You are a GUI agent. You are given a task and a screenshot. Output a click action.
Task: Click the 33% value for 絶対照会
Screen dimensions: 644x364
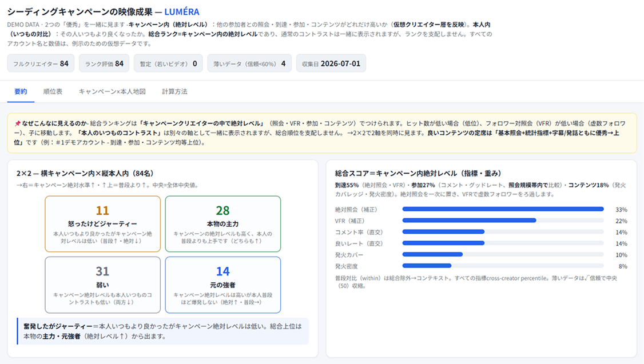621,210
